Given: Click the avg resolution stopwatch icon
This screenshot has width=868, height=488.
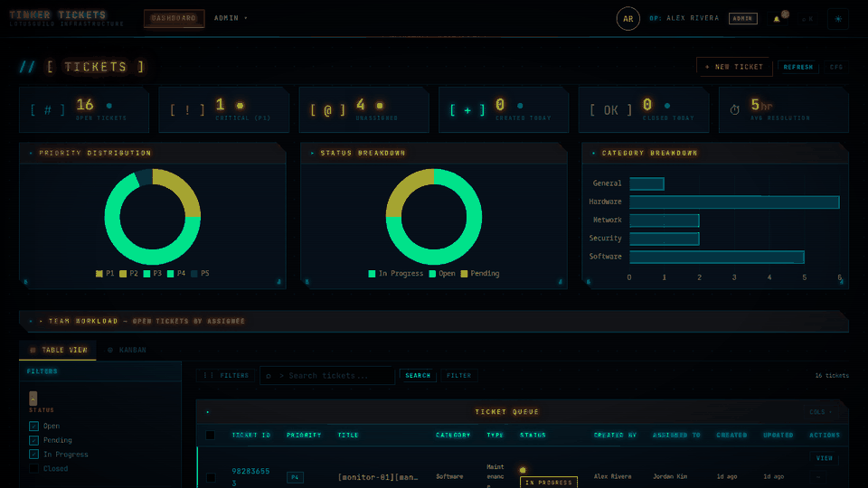Looking at the screenshot, I should pyautogui.click(x=734, y=110).
